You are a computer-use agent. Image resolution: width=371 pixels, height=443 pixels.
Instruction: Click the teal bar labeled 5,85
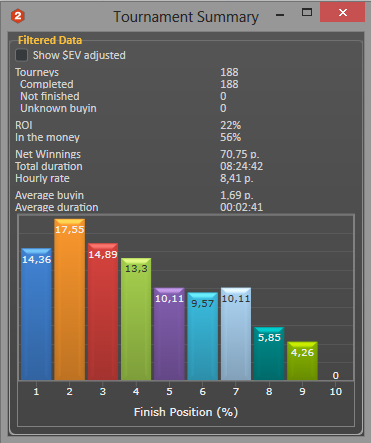click(269, 353)
